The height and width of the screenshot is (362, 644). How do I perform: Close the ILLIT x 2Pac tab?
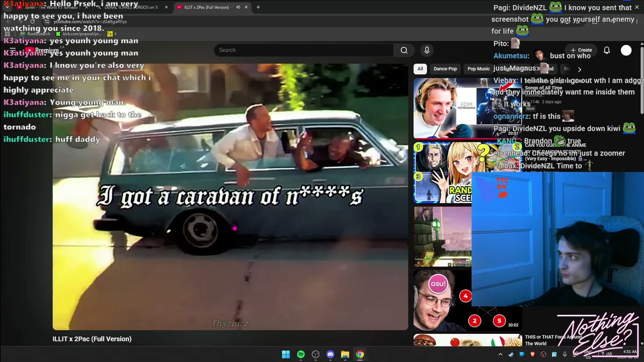tap(246, 7)
